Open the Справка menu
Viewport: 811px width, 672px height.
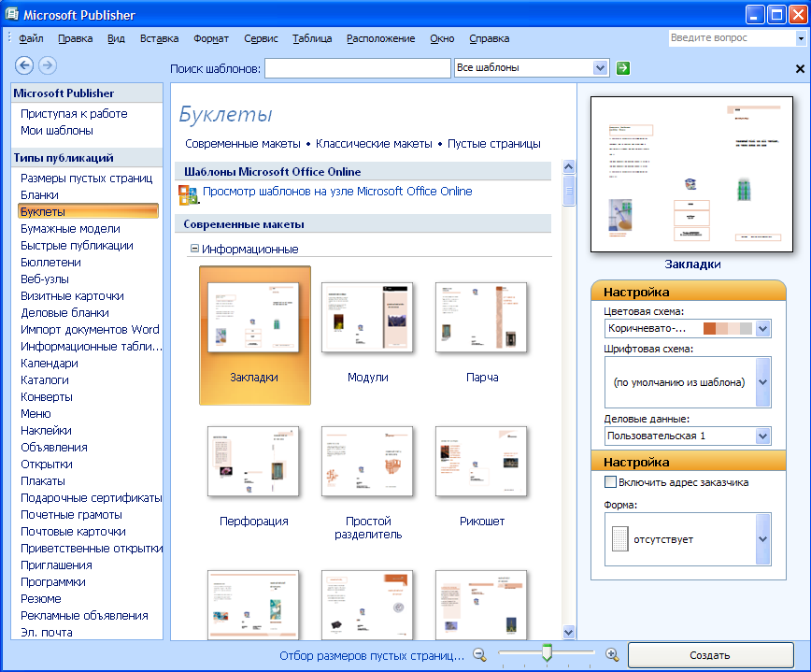point(490,38)
